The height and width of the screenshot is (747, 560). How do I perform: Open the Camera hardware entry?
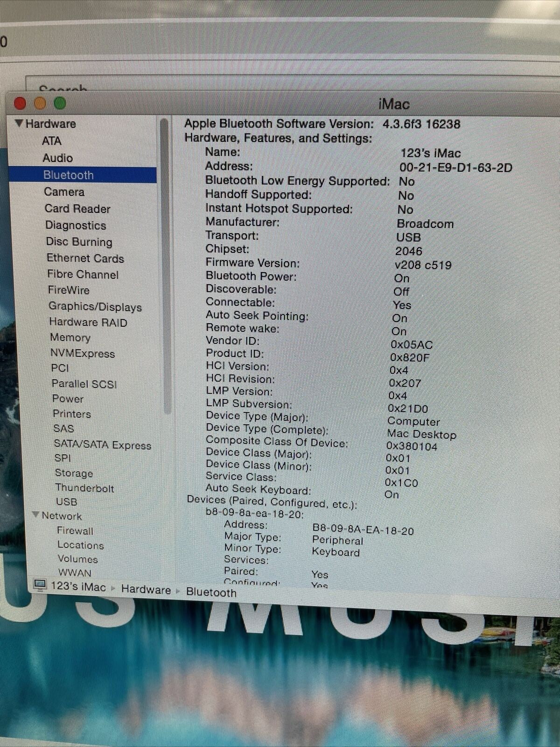[64, 192]
